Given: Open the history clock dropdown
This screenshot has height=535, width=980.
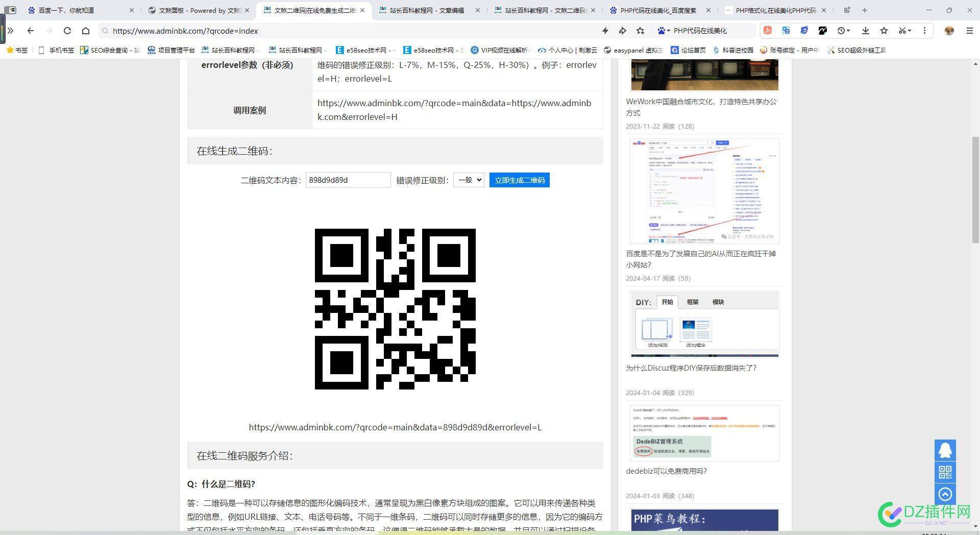Looking at the screenshot, I should pyautogui.click(x=843, y=31).
